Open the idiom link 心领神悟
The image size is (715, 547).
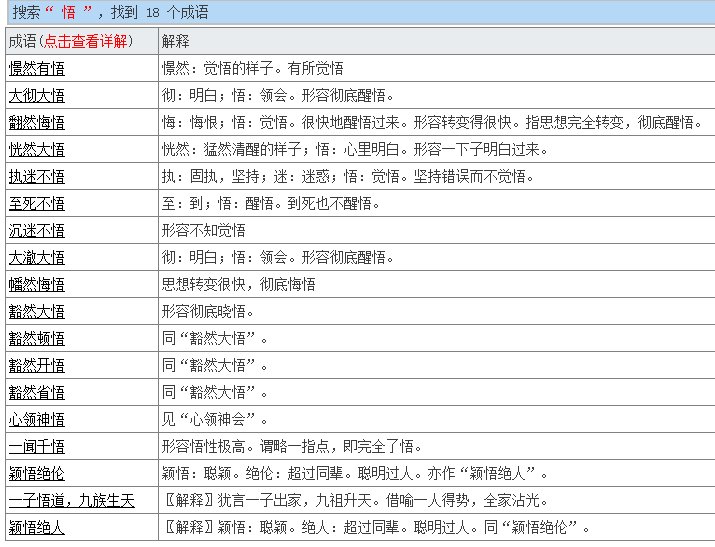(36, 419)
